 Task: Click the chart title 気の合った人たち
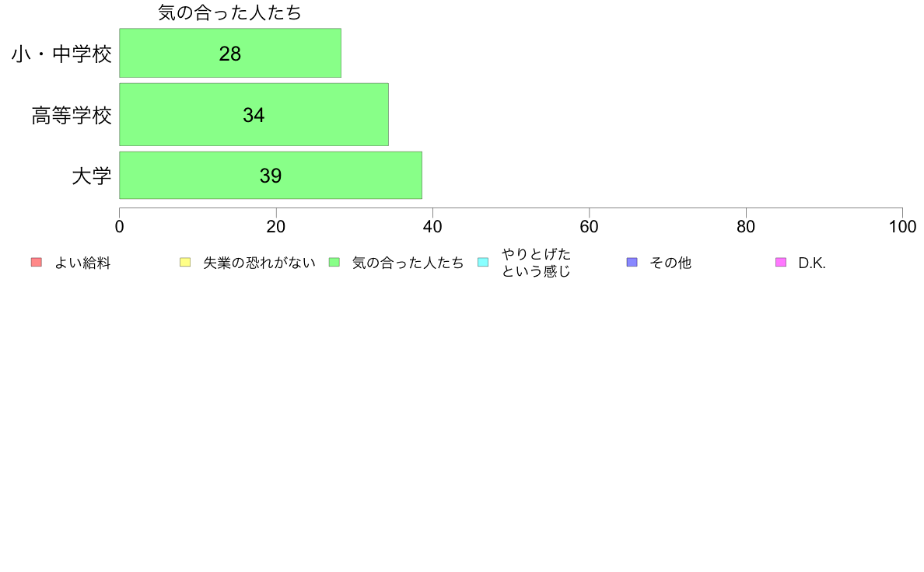[229, 13]
